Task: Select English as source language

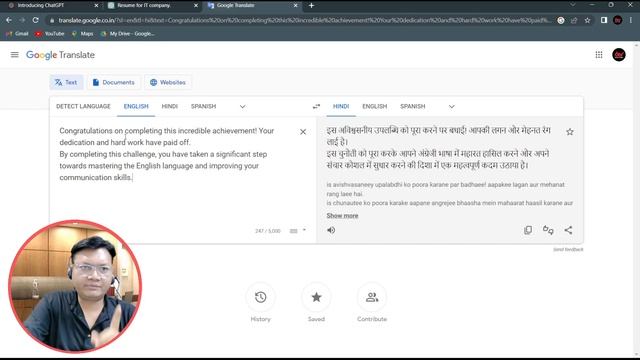Action: [136, 107]
